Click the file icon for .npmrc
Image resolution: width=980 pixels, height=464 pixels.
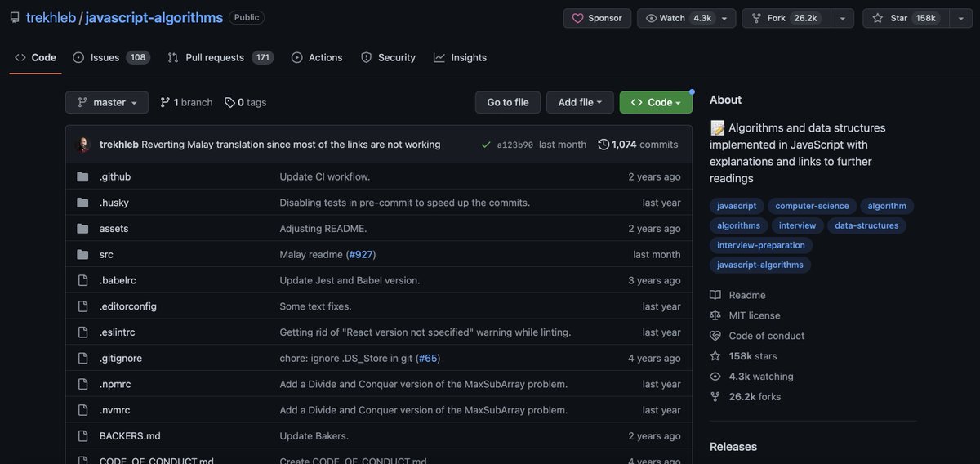(x=82, y=384)
